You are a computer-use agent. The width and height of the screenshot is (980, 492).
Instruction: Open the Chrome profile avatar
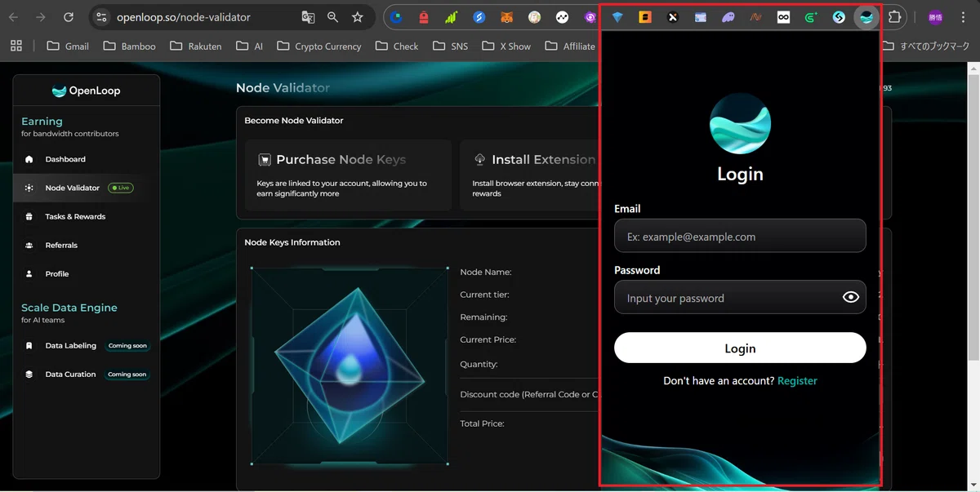936,17
